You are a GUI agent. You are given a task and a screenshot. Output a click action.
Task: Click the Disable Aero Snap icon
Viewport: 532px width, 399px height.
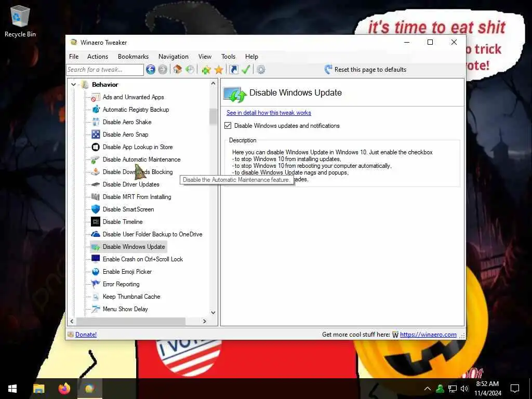pyautogui.click(x=96, y=135)
